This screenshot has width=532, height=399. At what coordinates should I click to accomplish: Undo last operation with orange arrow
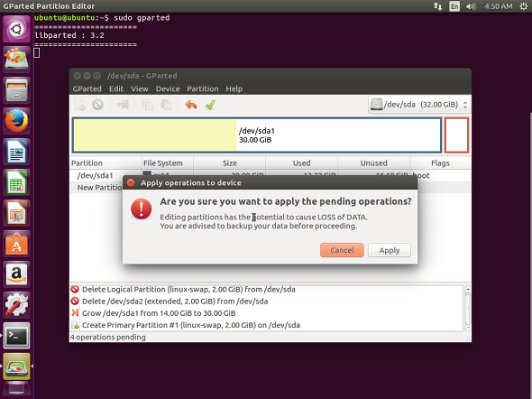[191, 105]
